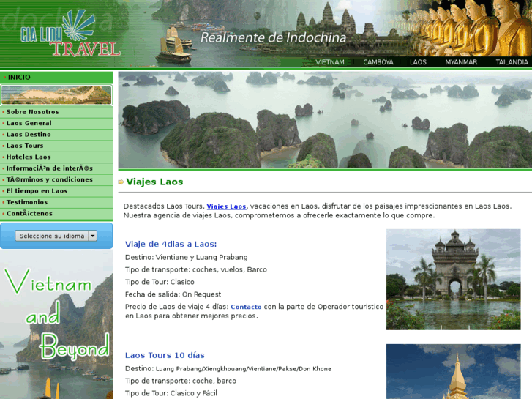532x399 pixels.
Task: Click the Viajes Laos page title
Action: pos(154,182)
